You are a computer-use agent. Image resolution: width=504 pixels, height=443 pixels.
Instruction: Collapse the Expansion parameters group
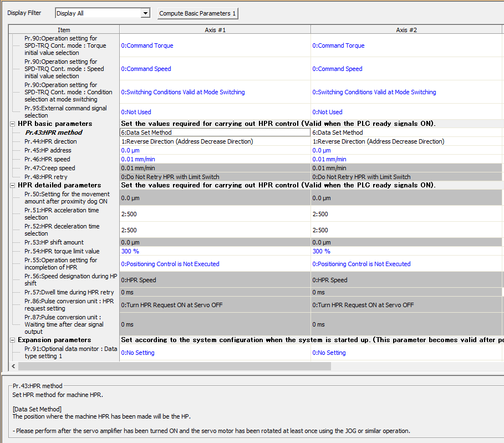(13, 340)
